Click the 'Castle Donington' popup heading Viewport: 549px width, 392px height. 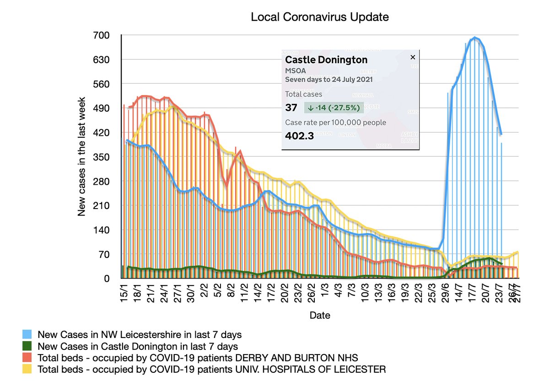point(326,60)
